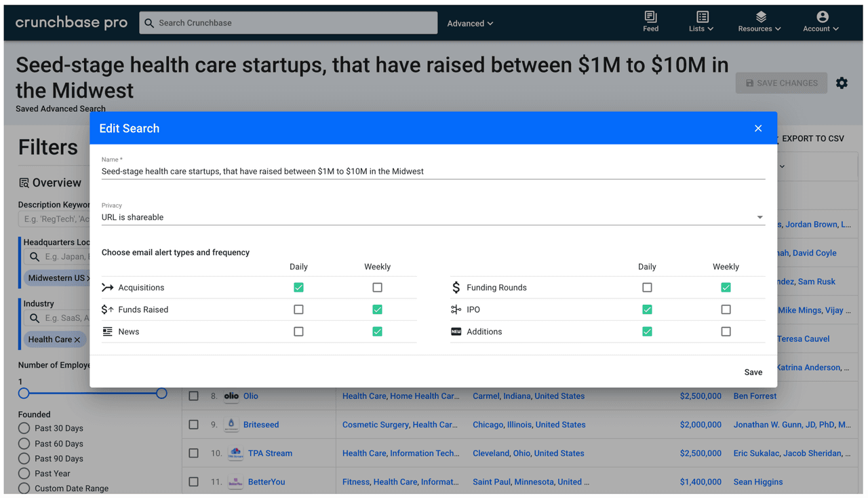Click the employee range slider right handle

(161, 393)
